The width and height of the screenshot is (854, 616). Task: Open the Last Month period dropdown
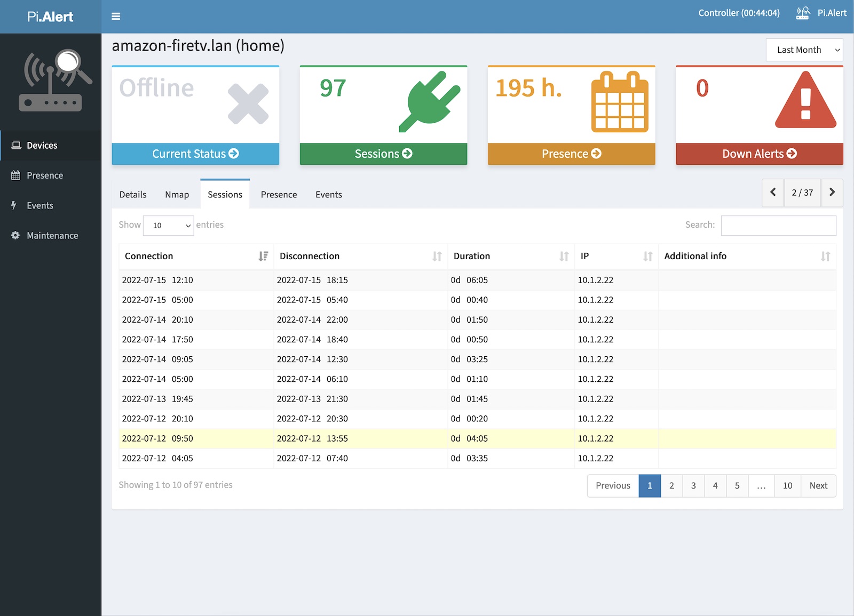(x=804, y=50)
